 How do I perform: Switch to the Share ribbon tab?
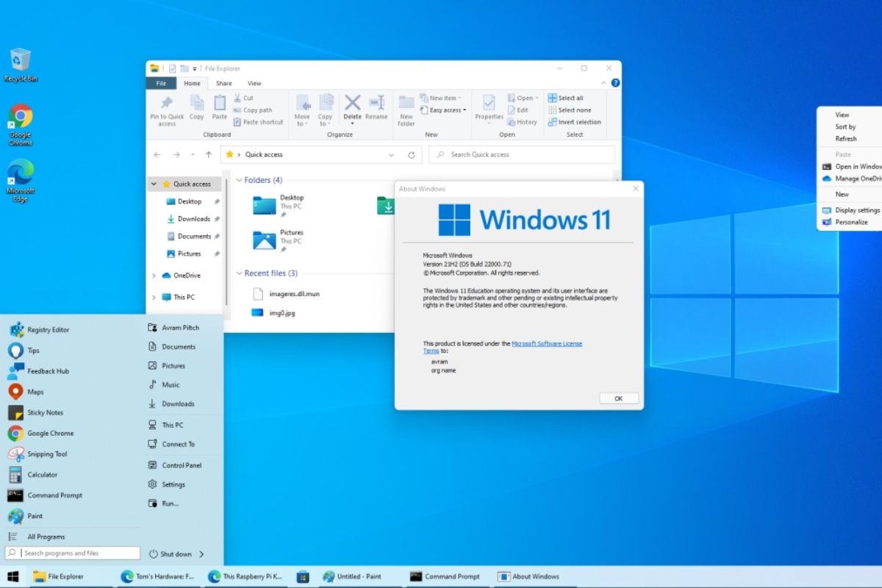click(223, 84)
